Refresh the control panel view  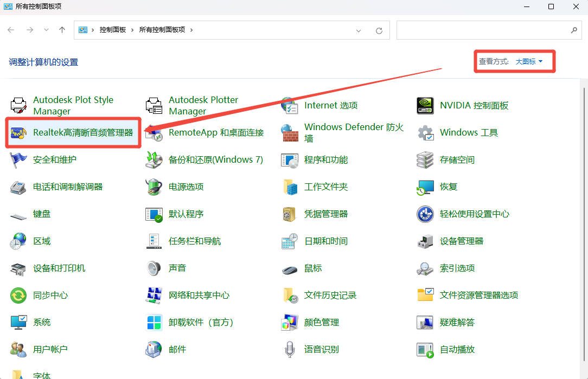point(379,31)
